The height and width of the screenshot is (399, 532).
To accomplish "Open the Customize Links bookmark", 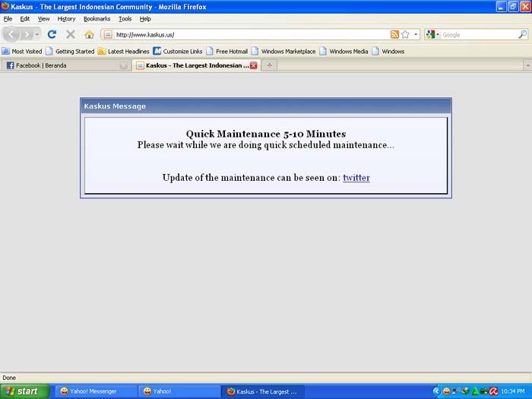I will click(x=178, y=51).
